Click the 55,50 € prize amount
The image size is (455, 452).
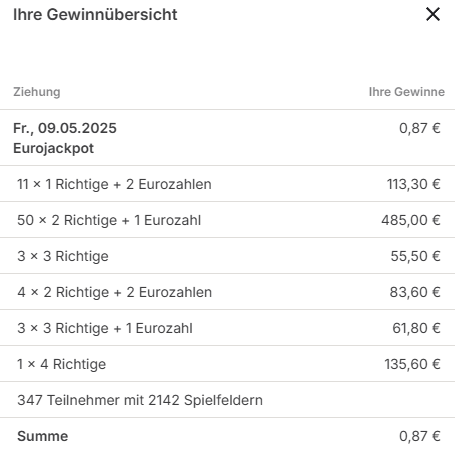pos(415,256)
